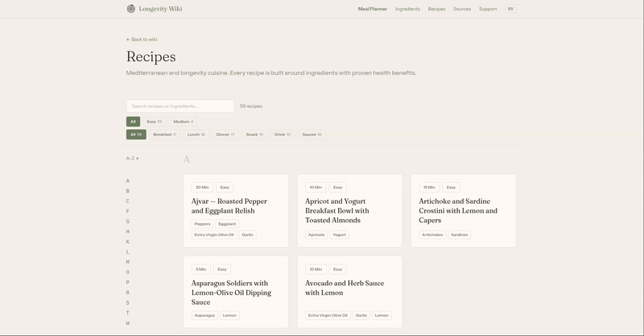The width and height of the screenshot is (644, 336).
Task: Filter recipes by Easy difficulty
Action: pos(154,122)
